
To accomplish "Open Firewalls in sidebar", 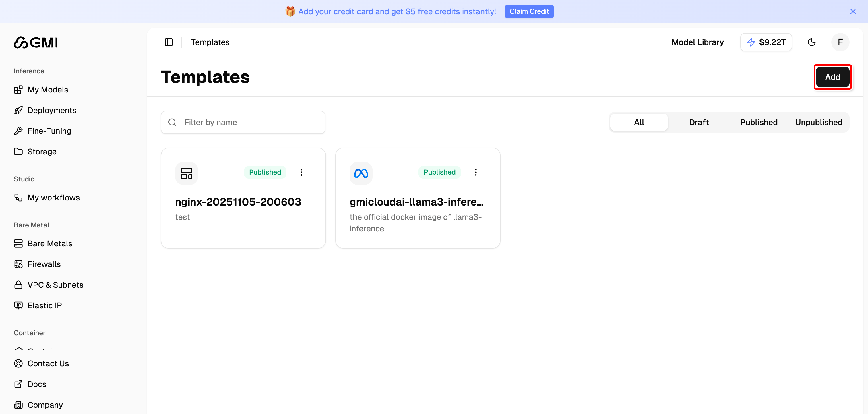I will click(44, 264).
